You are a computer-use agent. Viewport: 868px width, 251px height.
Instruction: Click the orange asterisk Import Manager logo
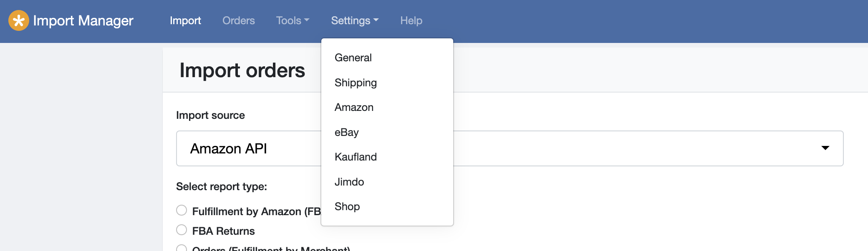point(19,20)
